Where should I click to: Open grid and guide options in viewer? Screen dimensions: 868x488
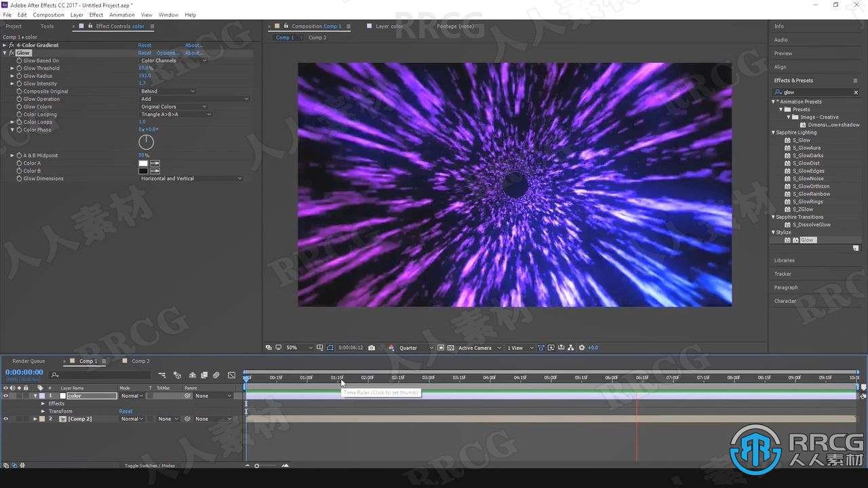(320, 348)
